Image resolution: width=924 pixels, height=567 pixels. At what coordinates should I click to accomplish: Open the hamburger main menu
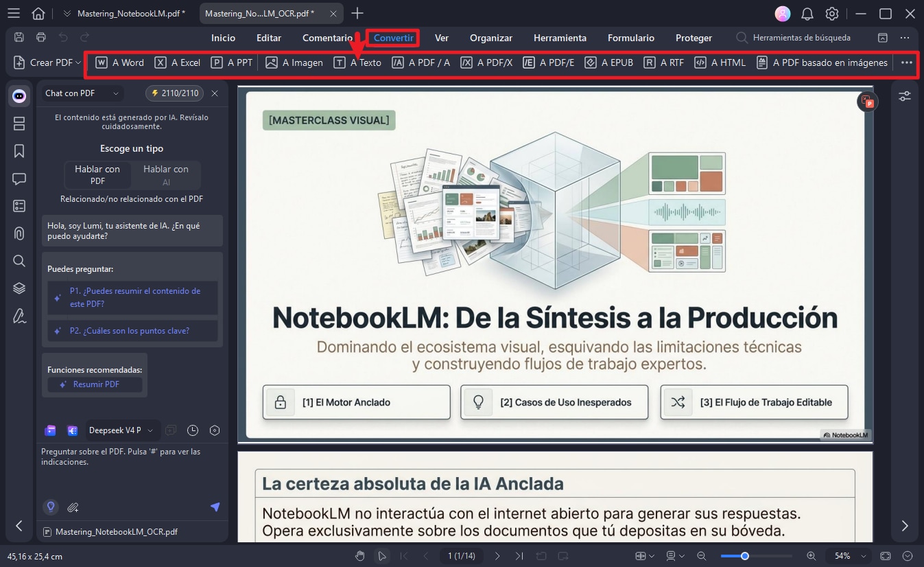14,14
